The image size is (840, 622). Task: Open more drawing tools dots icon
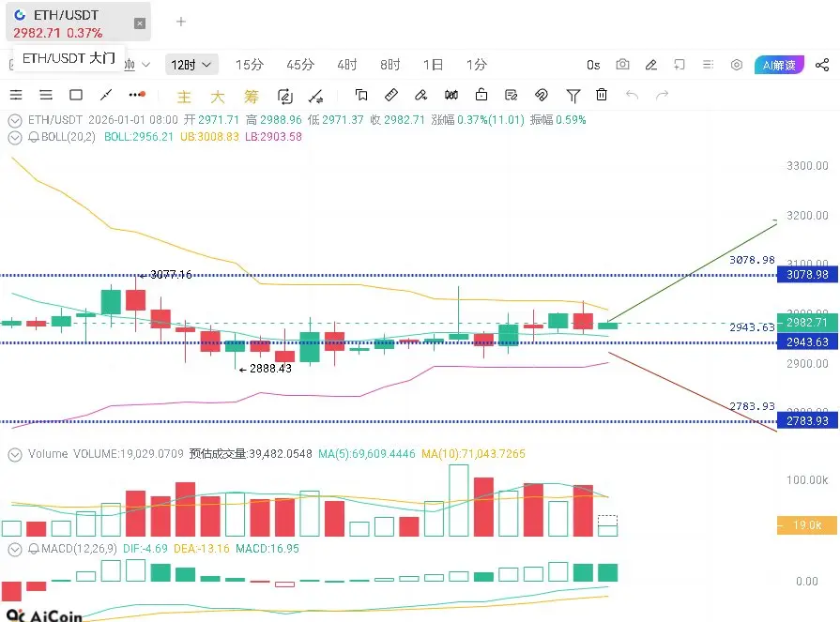137,95
